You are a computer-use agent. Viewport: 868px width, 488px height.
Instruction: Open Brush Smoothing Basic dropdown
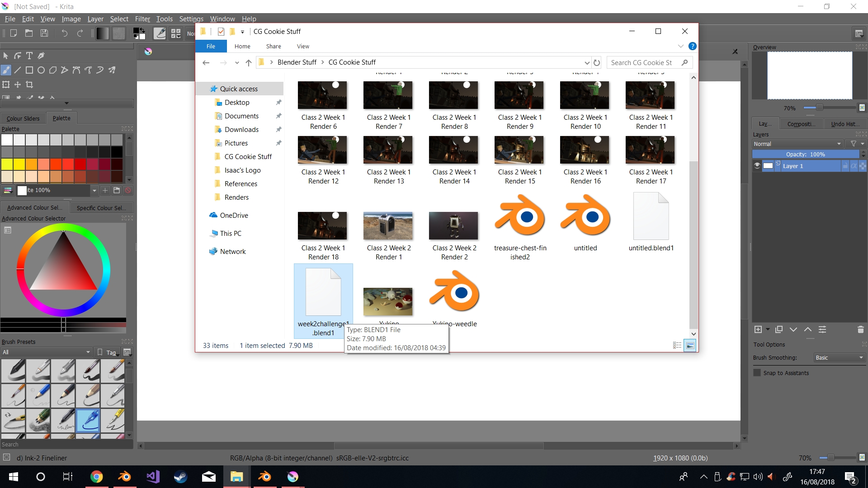point(839,357)
